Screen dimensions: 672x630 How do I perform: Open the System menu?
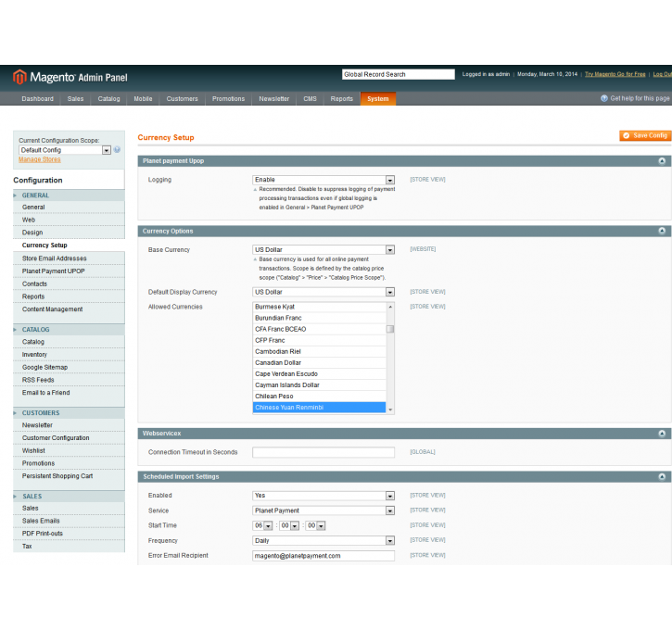pyautogui.click(x=378, y=99)
